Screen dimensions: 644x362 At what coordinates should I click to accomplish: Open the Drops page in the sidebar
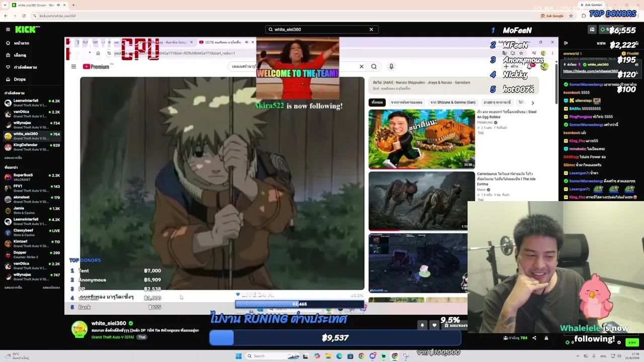[x=20, y=79]
